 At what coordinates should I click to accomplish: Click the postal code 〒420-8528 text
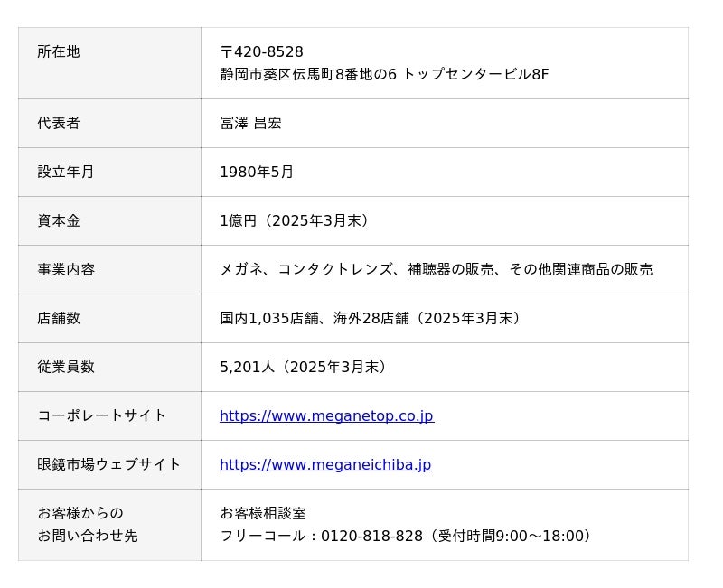tap(261, 51)
